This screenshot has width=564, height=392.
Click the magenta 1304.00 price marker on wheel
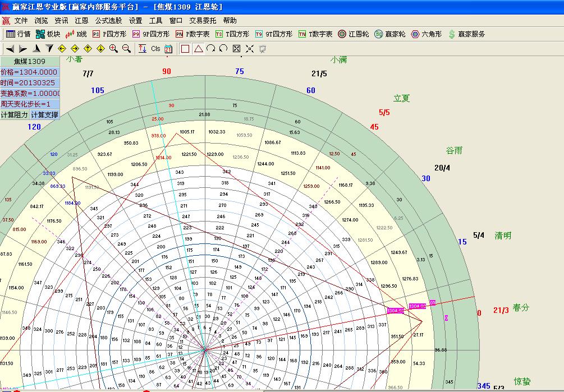point(395,311)
